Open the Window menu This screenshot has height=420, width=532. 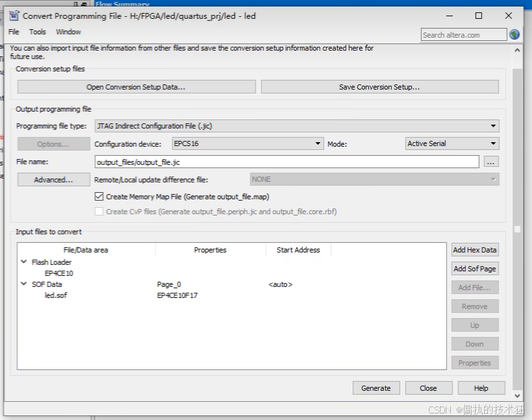click(x=68, y=32)
